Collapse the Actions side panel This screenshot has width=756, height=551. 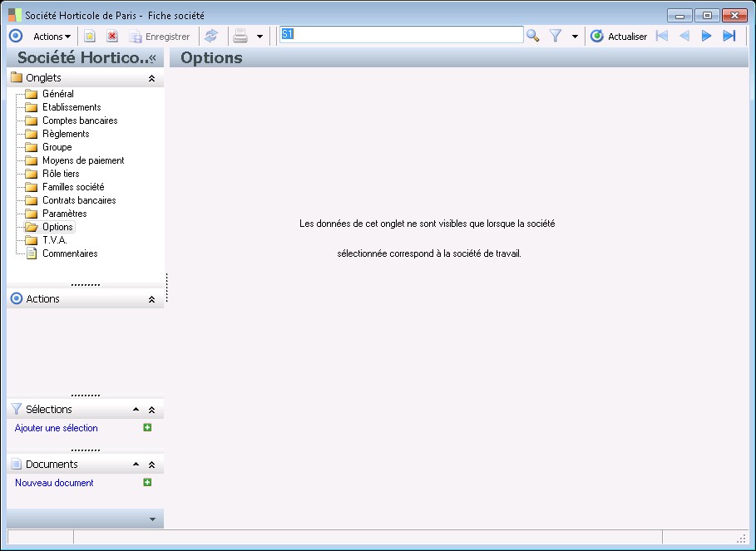pyautogui.click(x=151, y=299)
